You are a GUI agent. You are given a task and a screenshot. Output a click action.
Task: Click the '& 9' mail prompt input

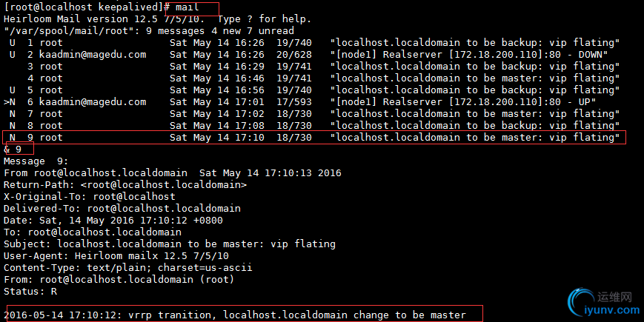point(13,150)
